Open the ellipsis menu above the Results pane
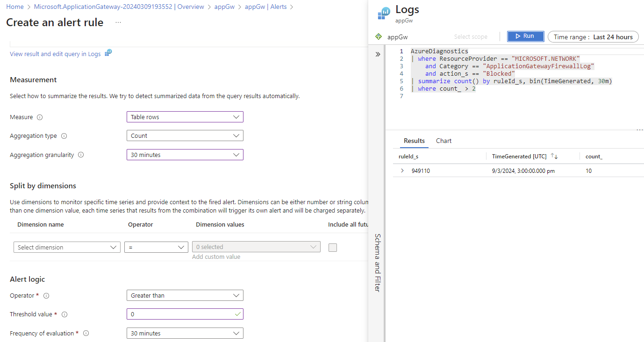The width and height of the screenshot is (644, 342). 639,130
